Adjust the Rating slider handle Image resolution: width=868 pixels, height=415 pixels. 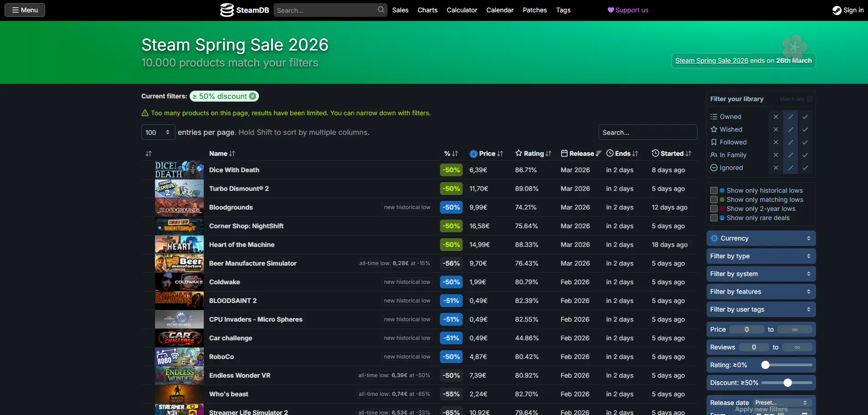point(765,365)
